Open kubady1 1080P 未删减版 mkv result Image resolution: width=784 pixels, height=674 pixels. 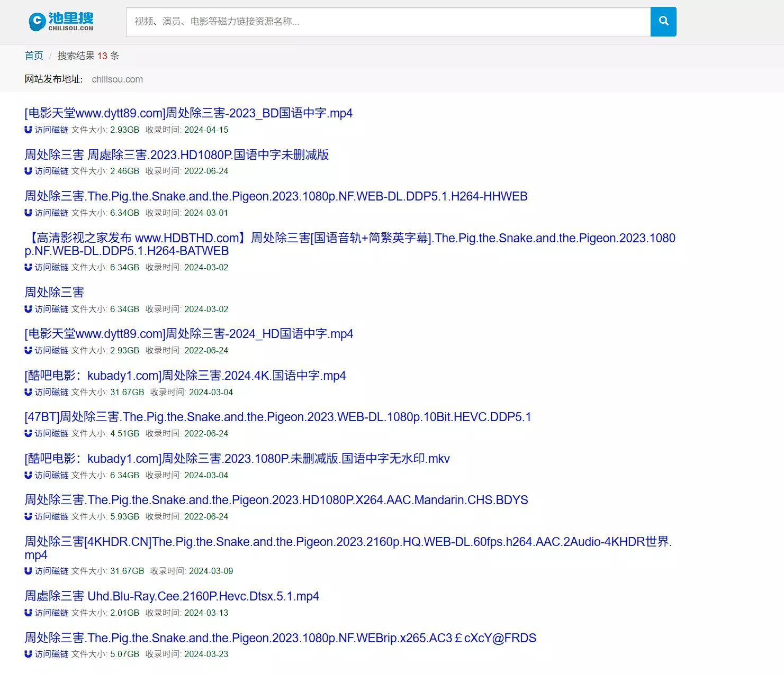[237, 459]
